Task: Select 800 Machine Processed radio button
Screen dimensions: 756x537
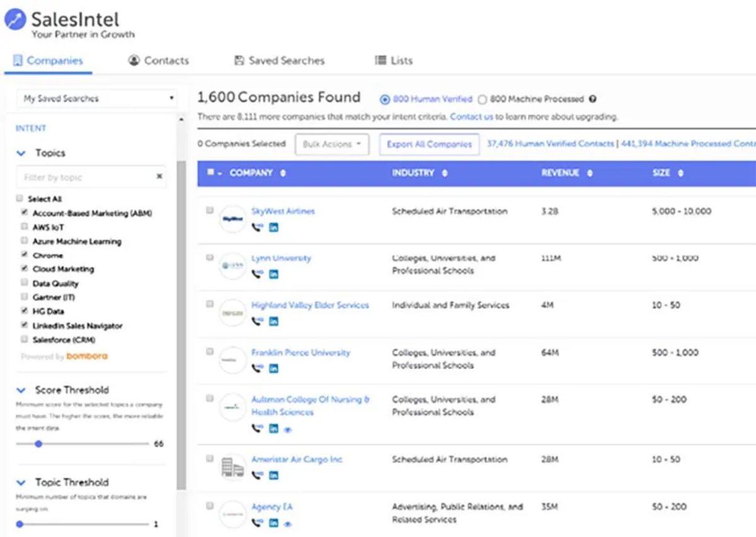Action: point(483,99)
